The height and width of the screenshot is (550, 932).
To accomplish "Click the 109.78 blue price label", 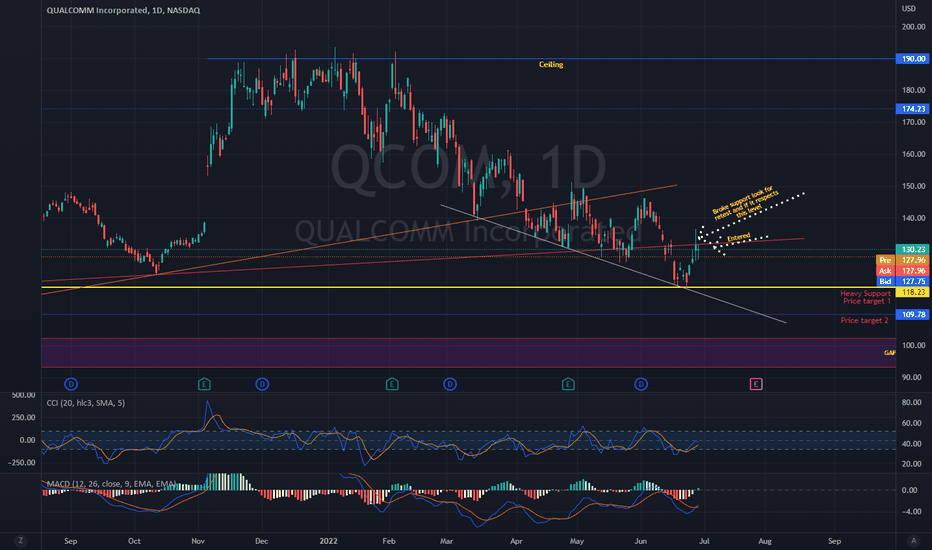I will pos(912,315).
